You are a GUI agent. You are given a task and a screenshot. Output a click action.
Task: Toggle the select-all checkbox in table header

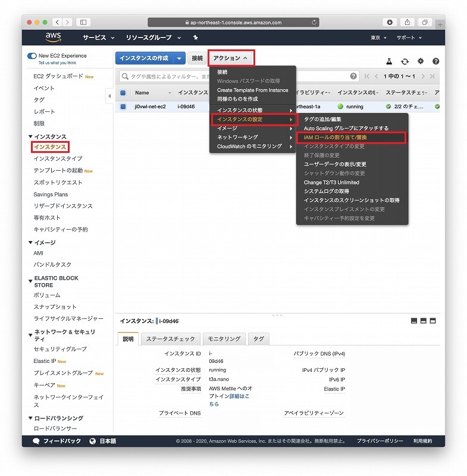123,93
